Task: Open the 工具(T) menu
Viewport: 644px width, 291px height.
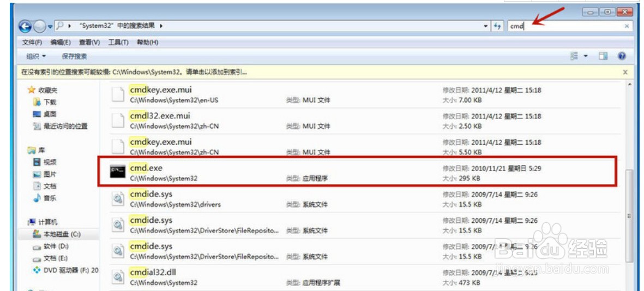Action: point(118,43)
